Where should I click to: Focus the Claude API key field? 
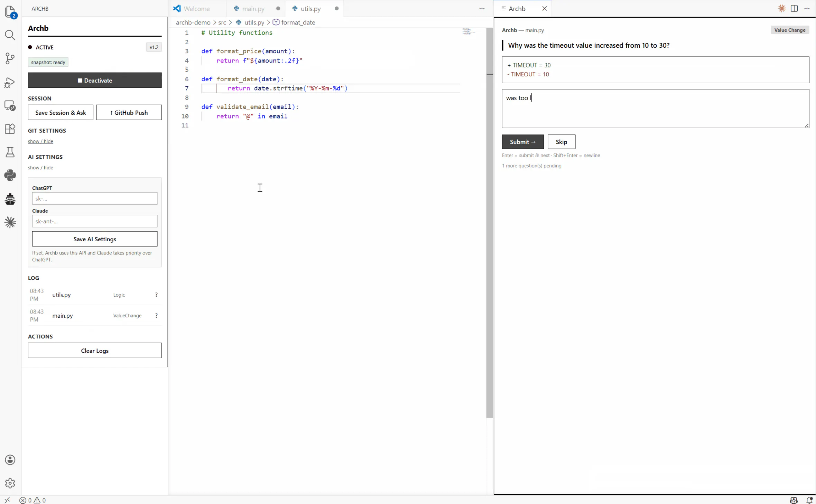(x=95, y=221)
